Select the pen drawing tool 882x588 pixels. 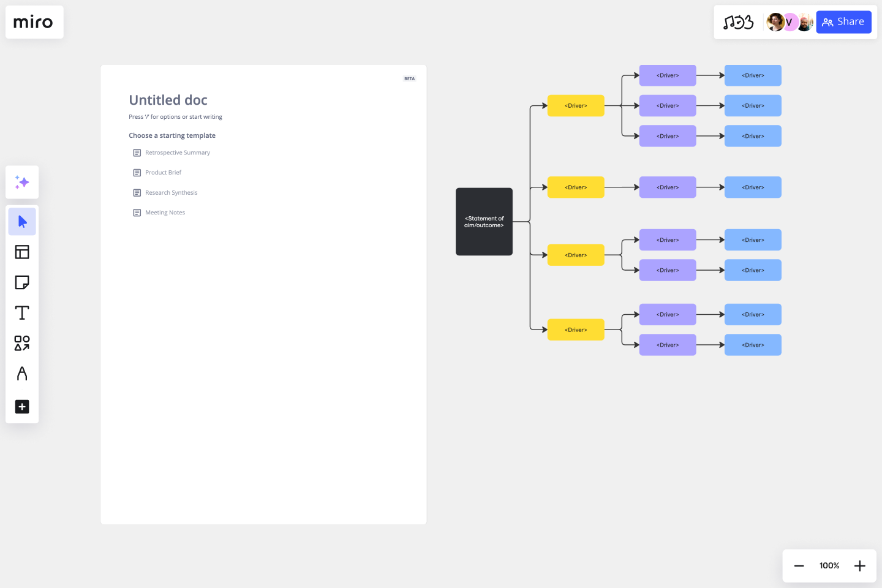[x=22, y=374]
